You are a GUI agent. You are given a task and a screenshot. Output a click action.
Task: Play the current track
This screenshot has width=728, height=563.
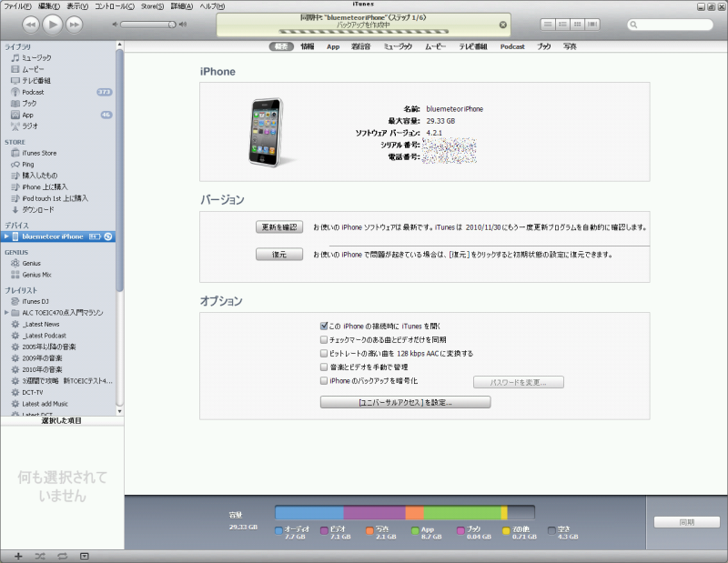pyautogui.click(x=53, y=25)
